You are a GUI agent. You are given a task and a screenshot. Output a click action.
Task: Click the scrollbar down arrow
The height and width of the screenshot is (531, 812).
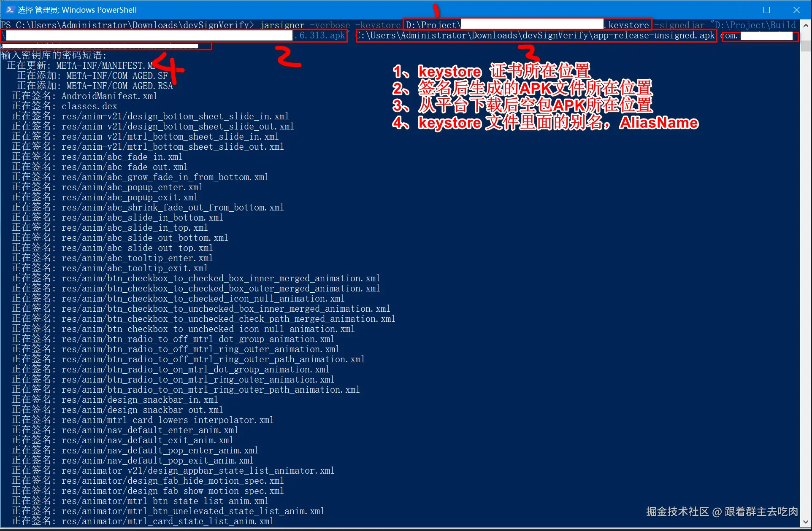coord(806,522)
